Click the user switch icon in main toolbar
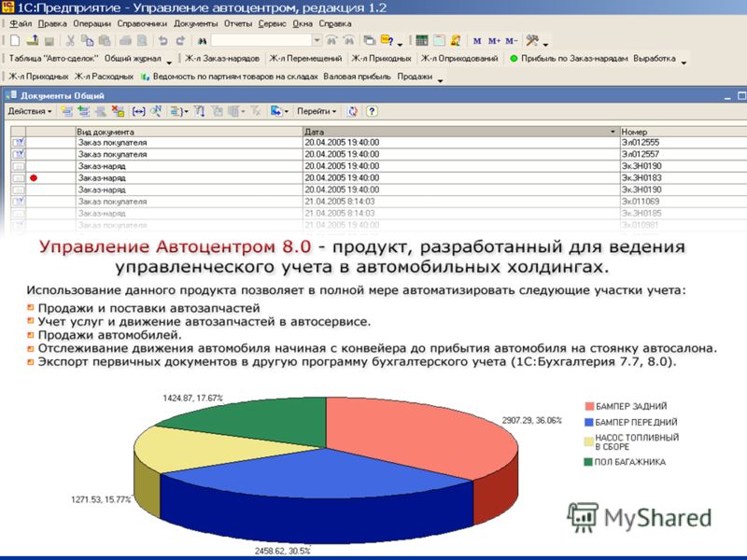747x560 pixels. (x=456, y=40)
